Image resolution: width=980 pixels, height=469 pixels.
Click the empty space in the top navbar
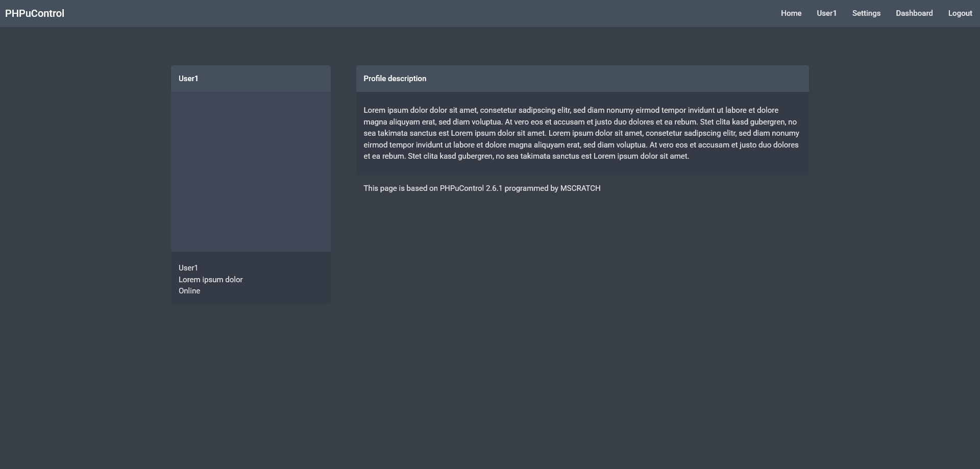point(408,13)
